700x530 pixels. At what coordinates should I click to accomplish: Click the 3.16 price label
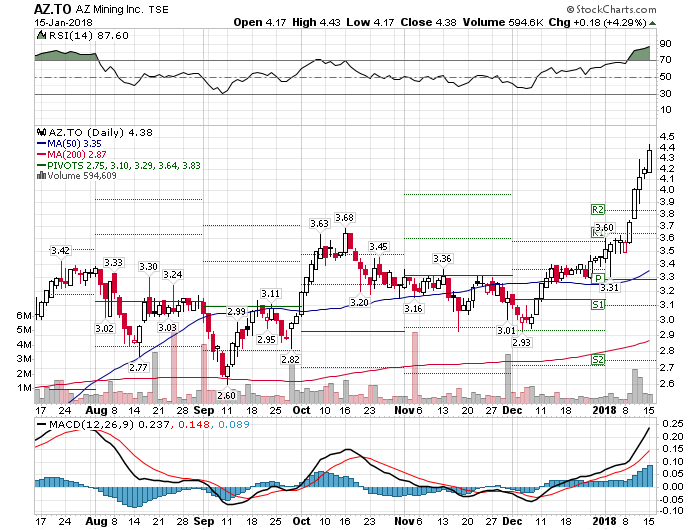point(413,309)
